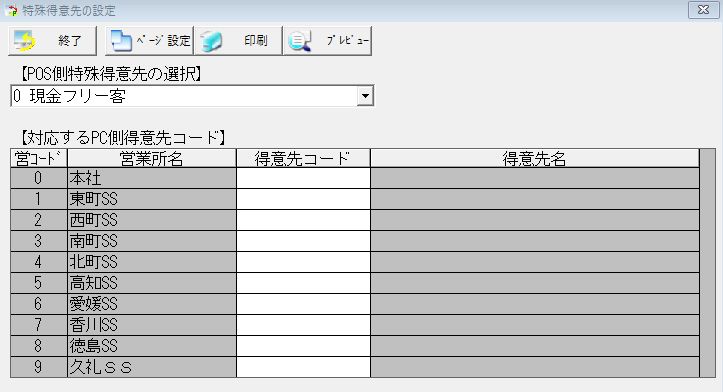Click the 得意先名 cell in 高知SS row

tap(535, 283)
